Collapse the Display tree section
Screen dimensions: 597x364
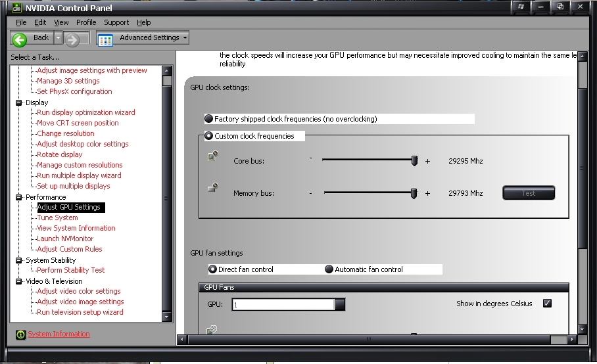pyautogui.click(x=19, y=102)
